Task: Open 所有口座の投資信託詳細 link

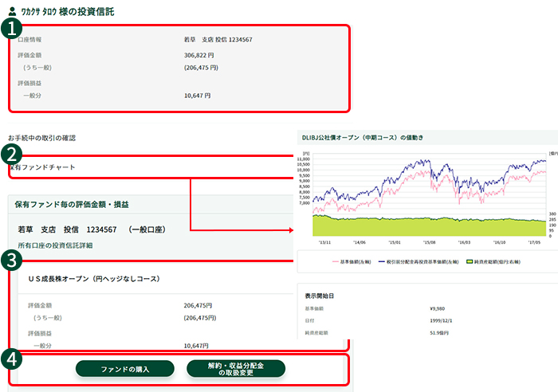Action: [55, 245]
